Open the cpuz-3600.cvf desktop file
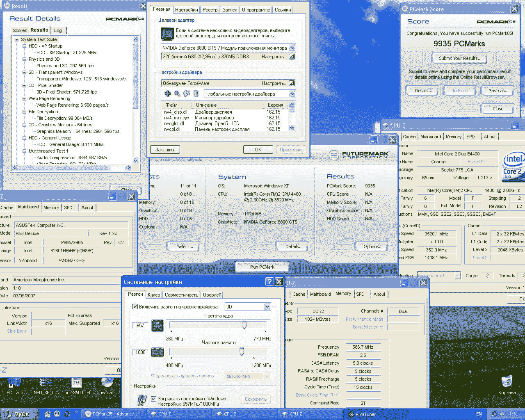Screen dimensions: 525x420 click(76, 386)
